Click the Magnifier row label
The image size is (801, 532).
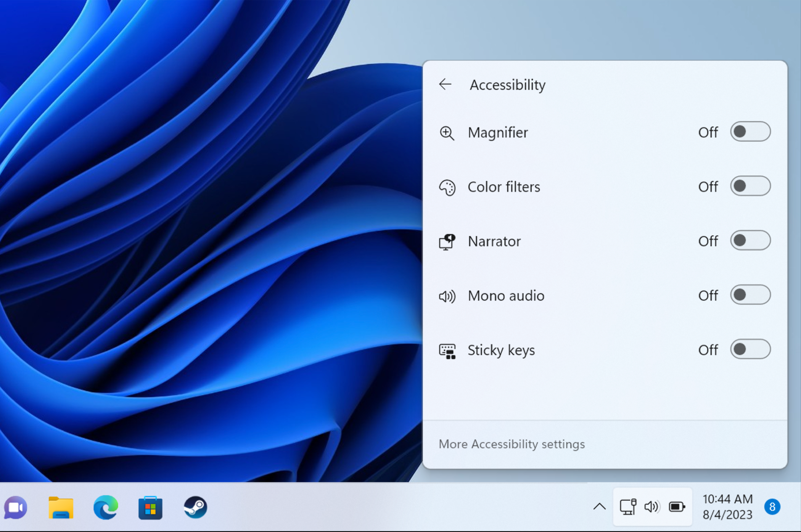pos(498,132)
